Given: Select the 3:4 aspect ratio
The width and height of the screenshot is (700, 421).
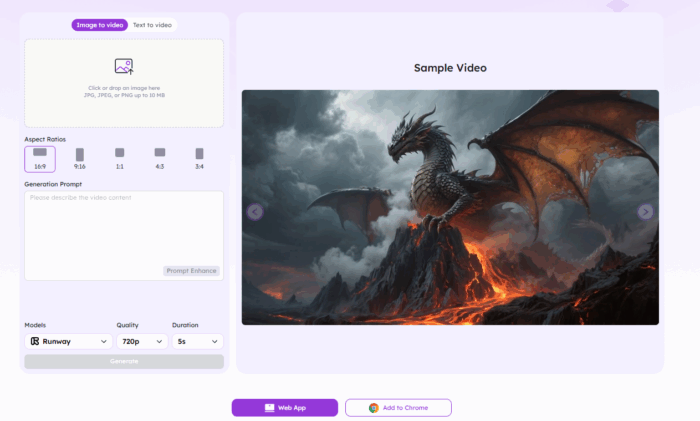Looking at the screenshot, I should [200, 159].
